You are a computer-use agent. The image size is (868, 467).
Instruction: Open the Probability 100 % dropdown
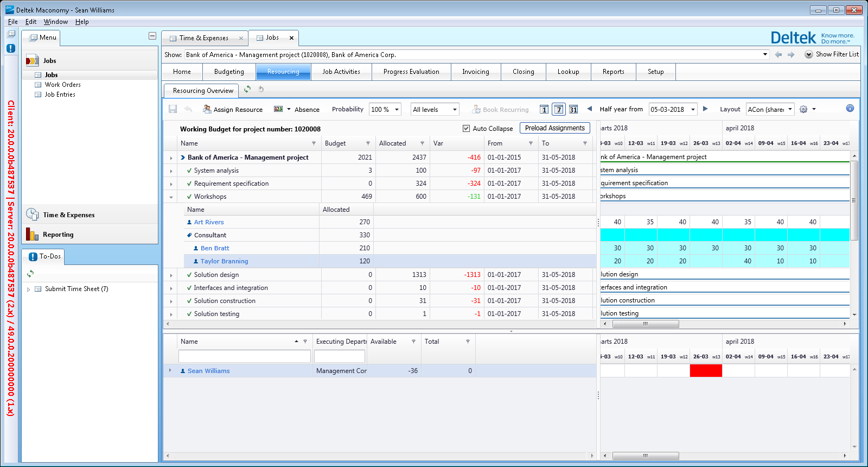(x=385, y=109)
